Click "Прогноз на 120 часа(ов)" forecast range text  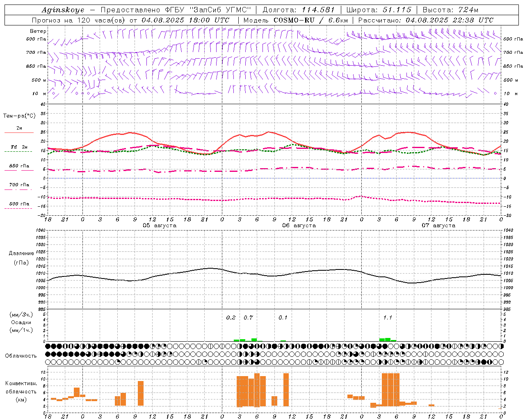pyautogui.click(x=79, y=20)
